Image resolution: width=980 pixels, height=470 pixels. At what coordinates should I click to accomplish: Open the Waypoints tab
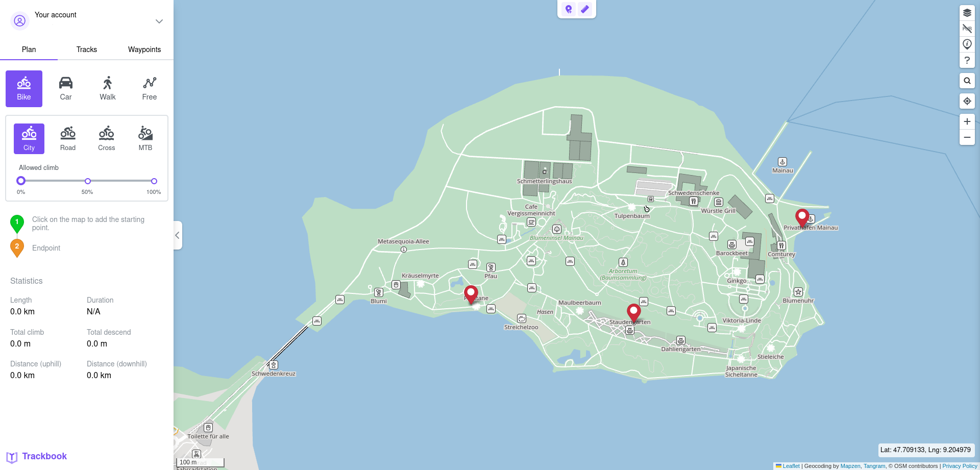(x=144, y=50)
